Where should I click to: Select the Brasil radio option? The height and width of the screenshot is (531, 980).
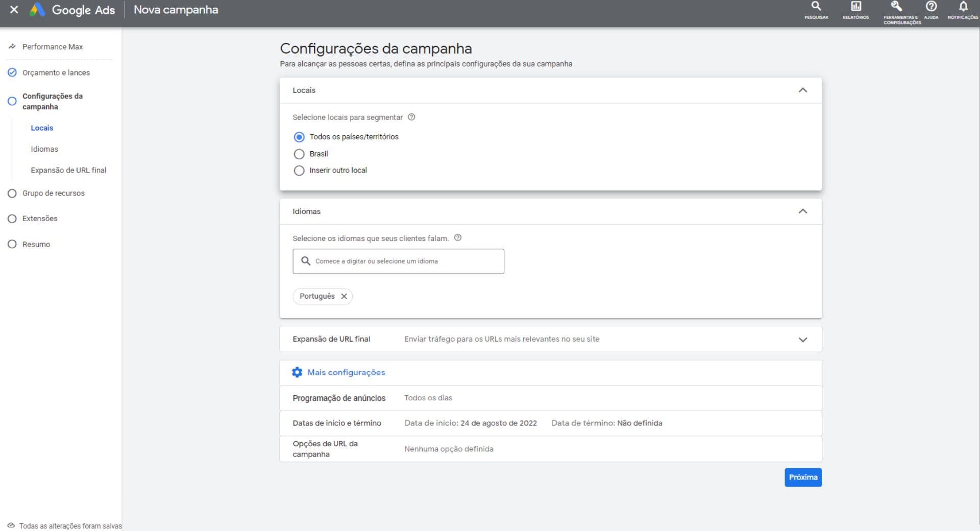tap(299, 154)
